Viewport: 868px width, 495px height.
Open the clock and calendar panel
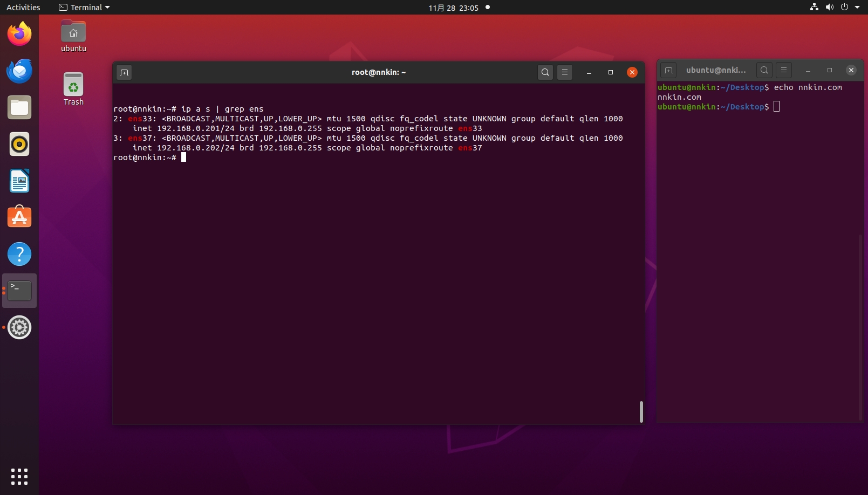pos(453,8)
